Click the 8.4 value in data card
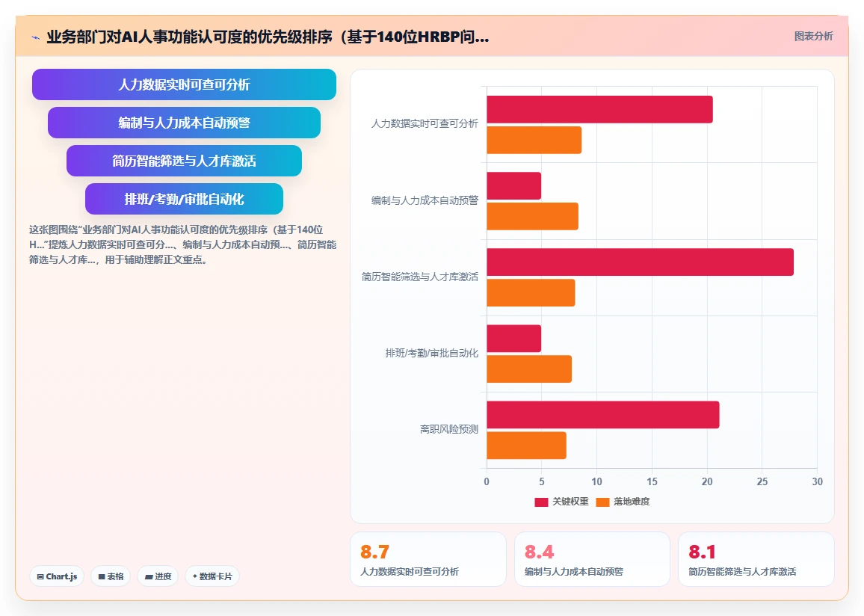Image resolution: width=864 pixels, height=616 pixels. pos(539,552)
